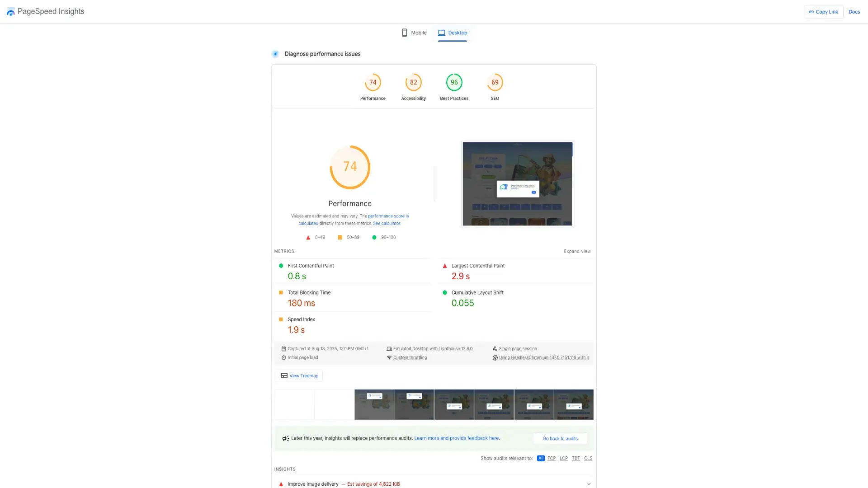Click red triangle beside Improve image delivery
868x488 pixels.
click(x=281, y=484)
